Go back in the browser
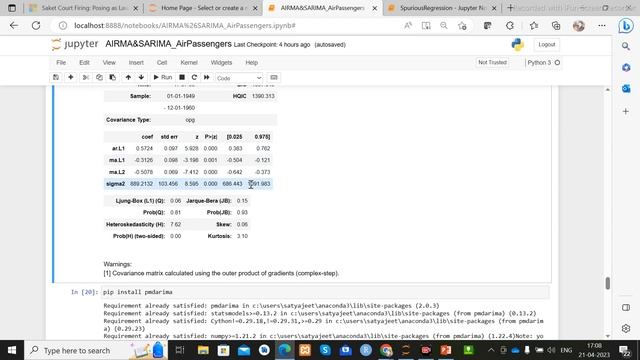Viewport: 640px width, 360px height. 14,25
